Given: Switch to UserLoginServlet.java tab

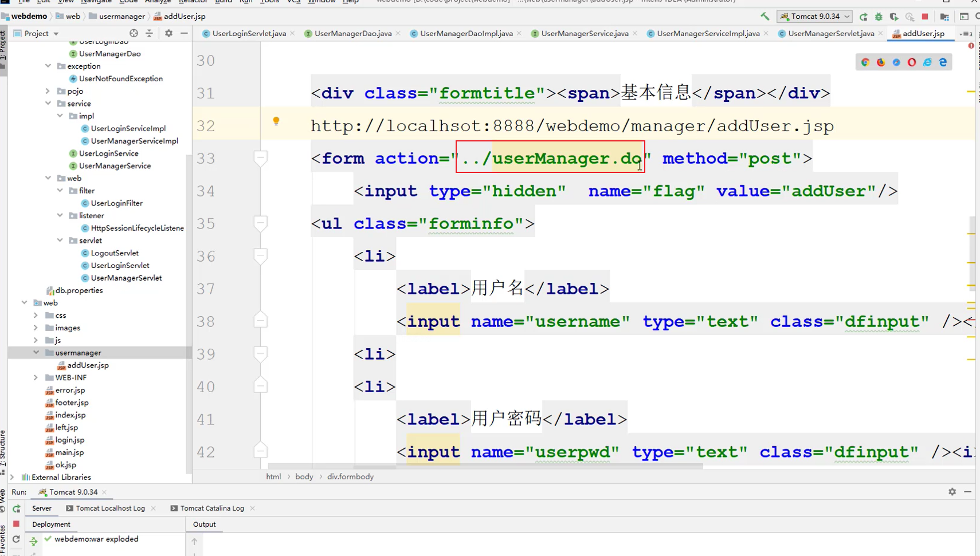Looking at the screenshot, I should (x=249, y=34).
